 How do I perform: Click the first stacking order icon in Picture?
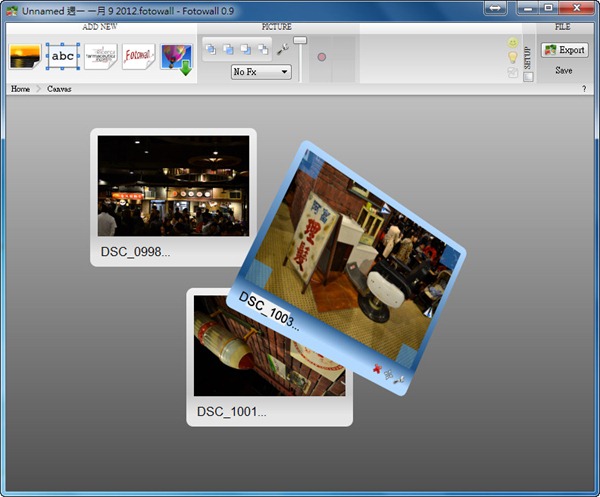coord(210,48)
